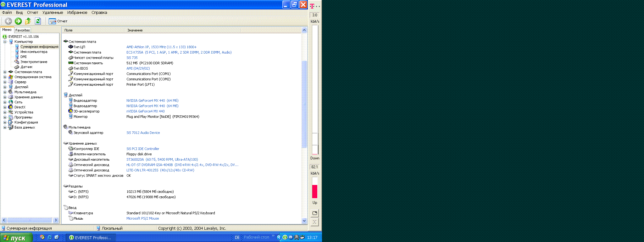Expand the DirectX tree node
The width and height of the screenshot is (644, 242).
click(x=5, y=107)
